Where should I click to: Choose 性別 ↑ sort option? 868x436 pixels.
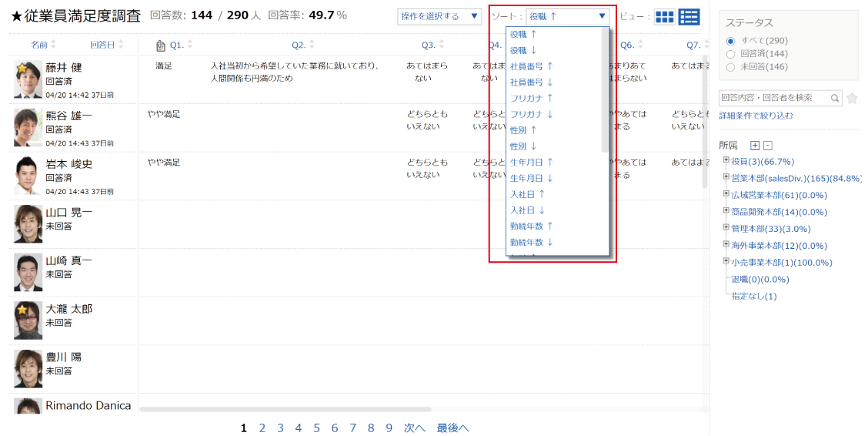pyautogui.click(x=523, y=130)
